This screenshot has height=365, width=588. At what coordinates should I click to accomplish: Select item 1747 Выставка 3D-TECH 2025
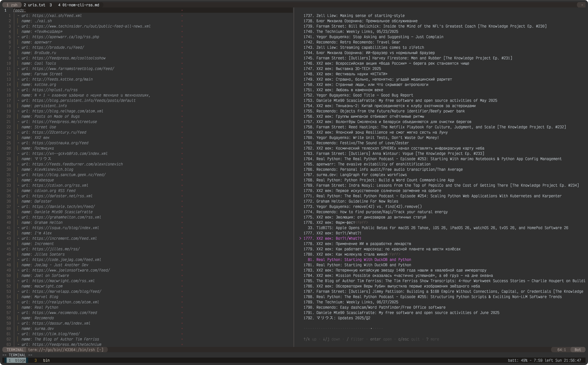click(342, 69)
